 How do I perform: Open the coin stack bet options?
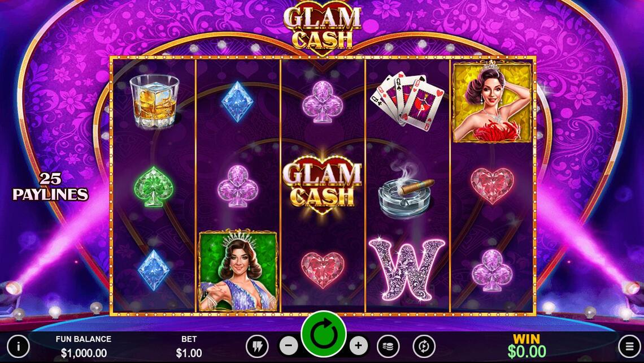coord(388,346)
